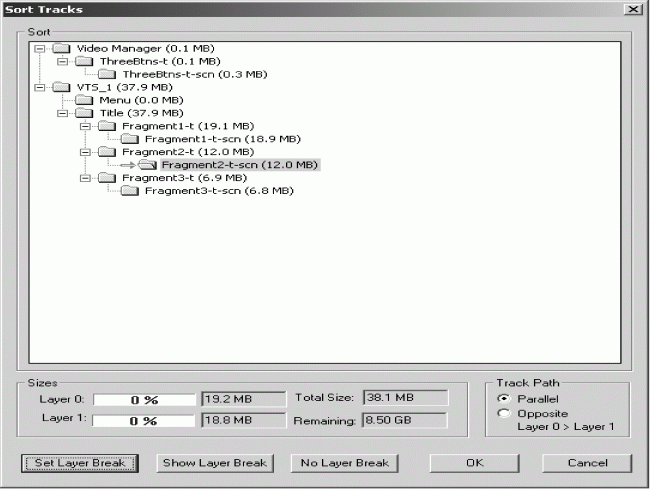Click the Fragment3-t-scn folder icon
650x489 pixels.
(130, 191)
